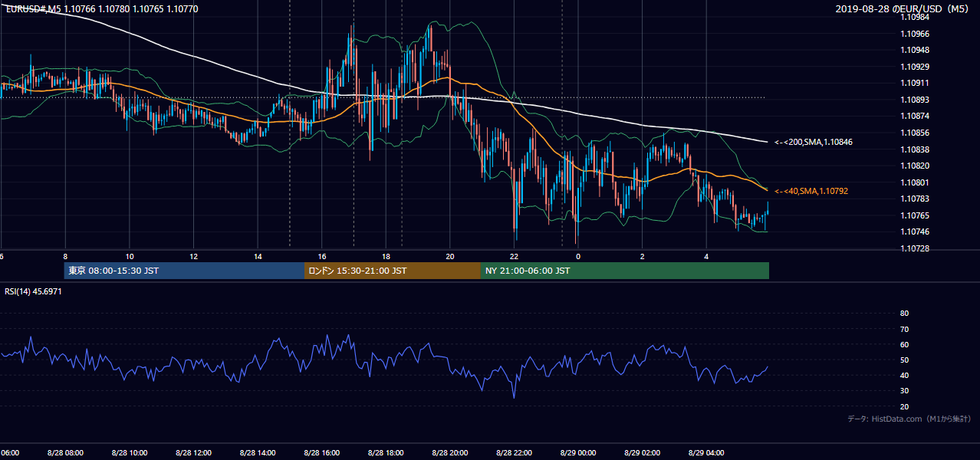
Task: Click the 1.10746 price axis label
Action: point(914,232)
